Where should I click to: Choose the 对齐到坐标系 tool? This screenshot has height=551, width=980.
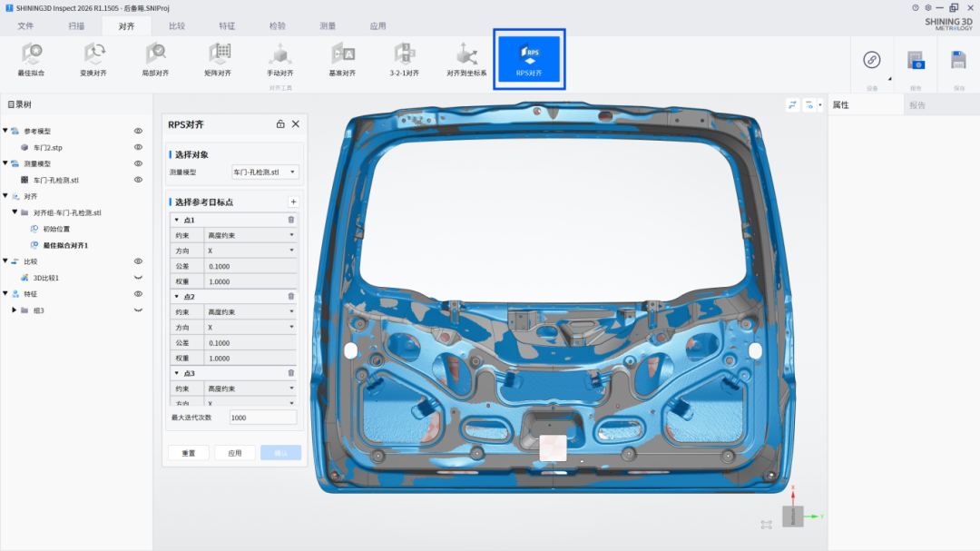coord(466,60)
